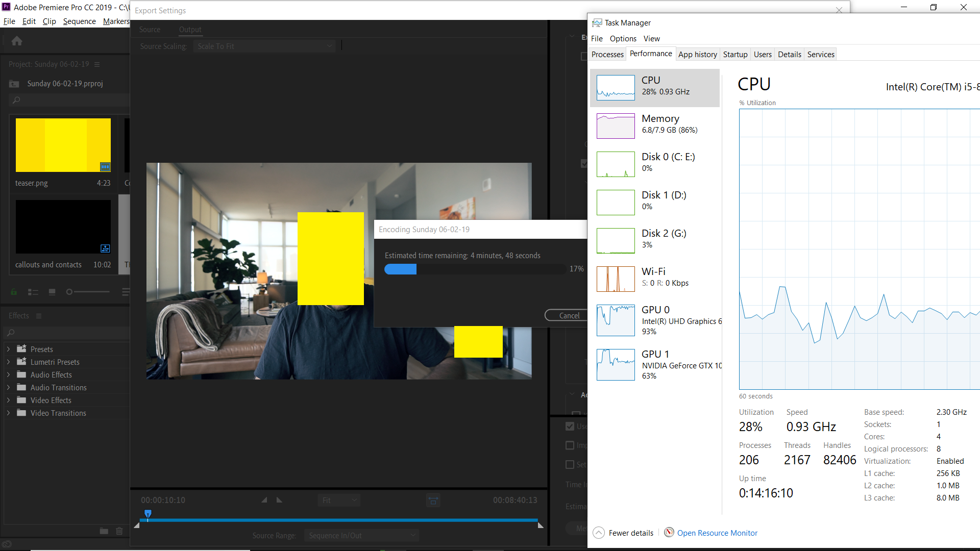The image size is (980, 551).
Task: Open the Memory performance view
Action: pos(653,124)
